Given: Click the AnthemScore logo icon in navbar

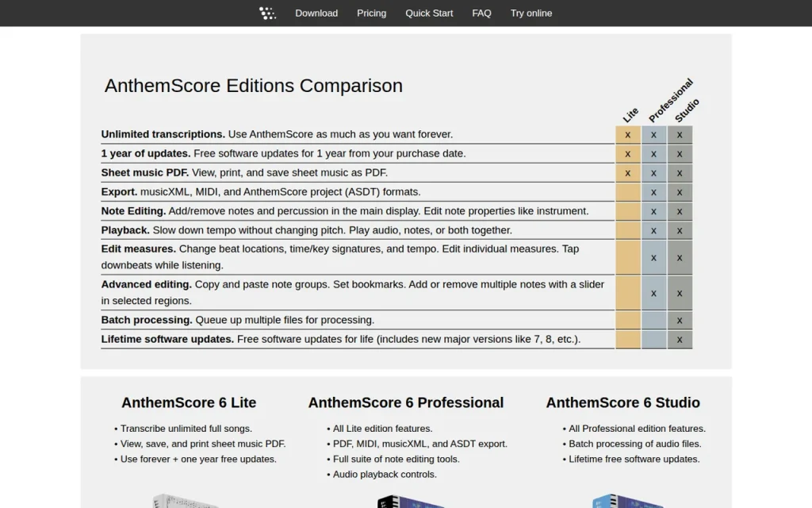Looking at the screenshot, I should point(268,13).
